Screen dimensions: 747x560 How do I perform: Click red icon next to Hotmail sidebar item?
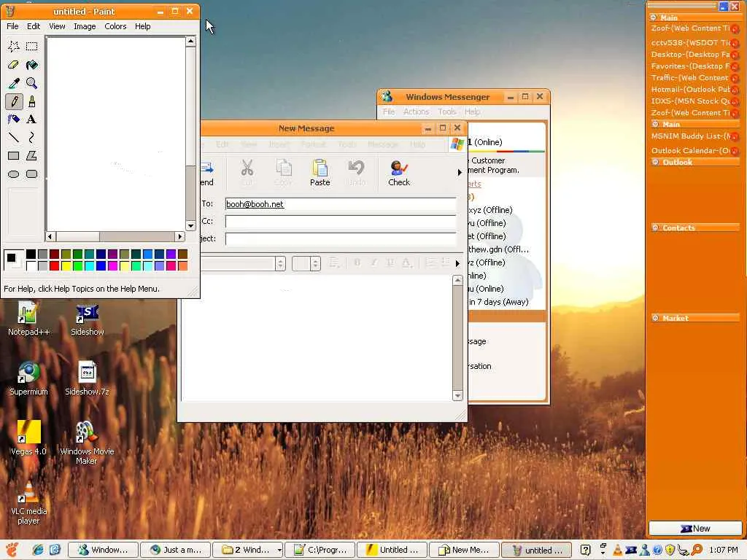(735, 90)
